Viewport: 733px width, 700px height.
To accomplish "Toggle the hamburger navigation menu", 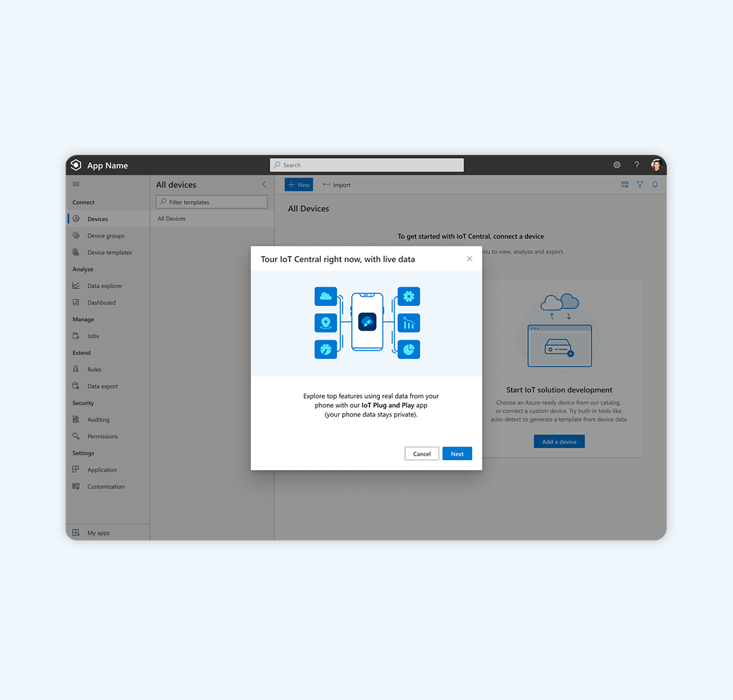I will click(x=76, y=184).
